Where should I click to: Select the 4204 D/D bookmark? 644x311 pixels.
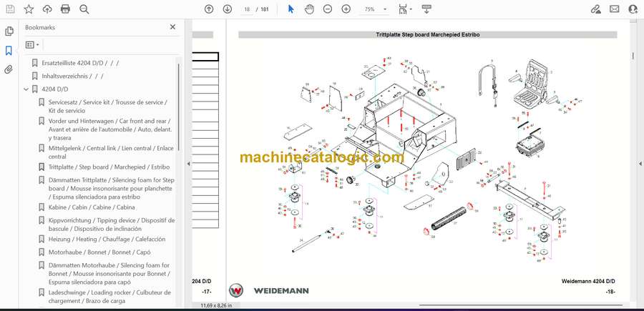coord(55,89)
